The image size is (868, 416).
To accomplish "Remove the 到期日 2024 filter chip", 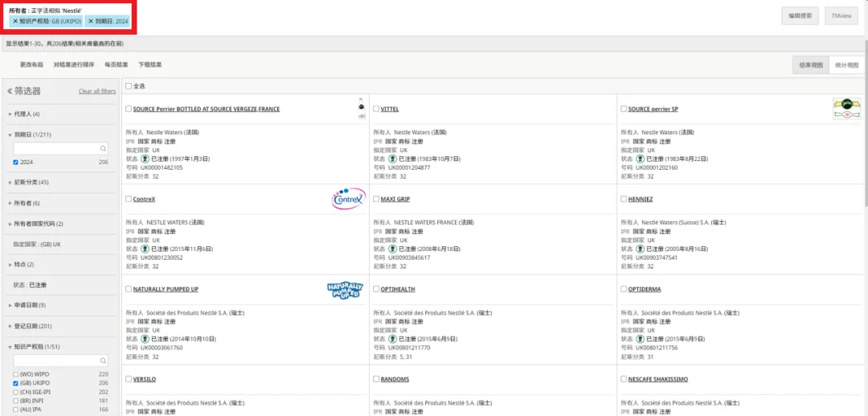I will [91, 21].
